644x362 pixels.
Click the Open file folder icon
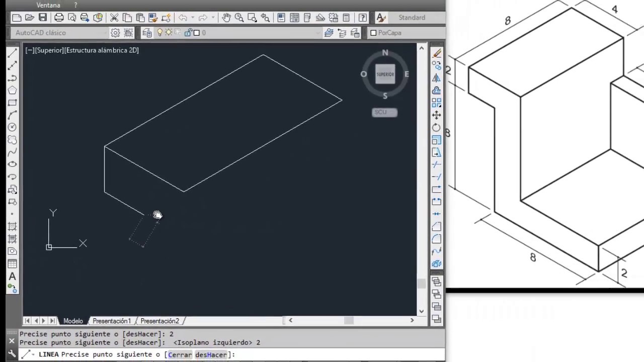point(30,18)
